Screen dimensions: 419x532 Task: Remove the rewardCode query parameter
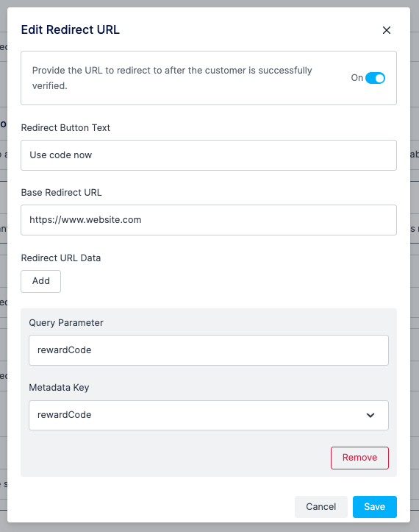pyautogui.click(x=359, y=458)
